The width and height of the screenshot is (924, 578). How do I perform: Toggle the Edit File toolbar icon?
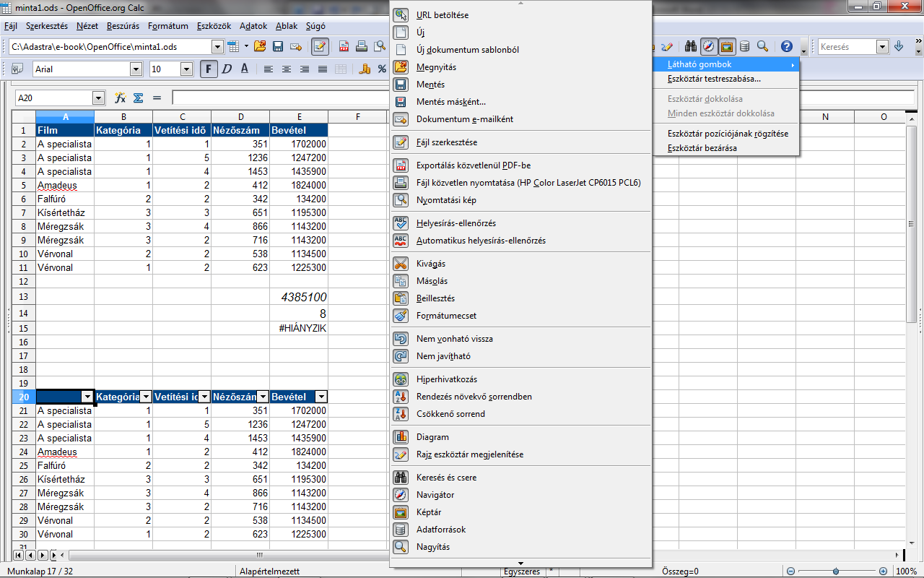coord(321,46)
